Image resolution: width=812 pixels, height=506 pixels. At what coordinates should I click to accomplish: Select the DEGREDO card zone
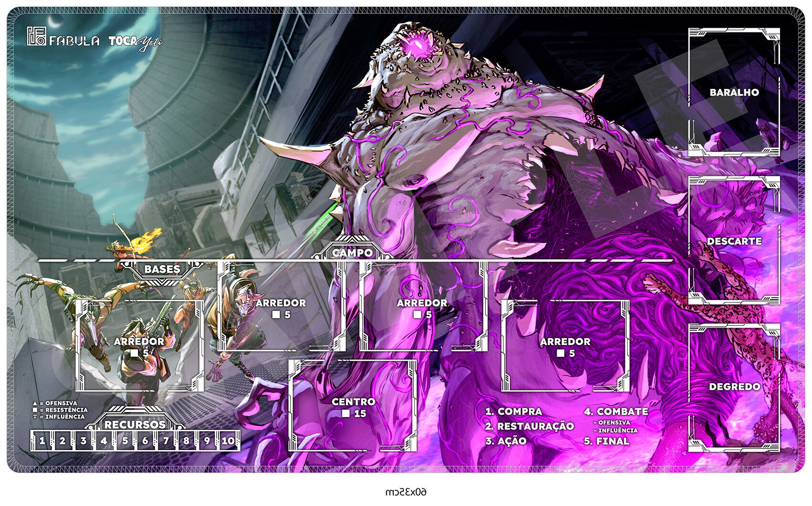coord(734,387)
